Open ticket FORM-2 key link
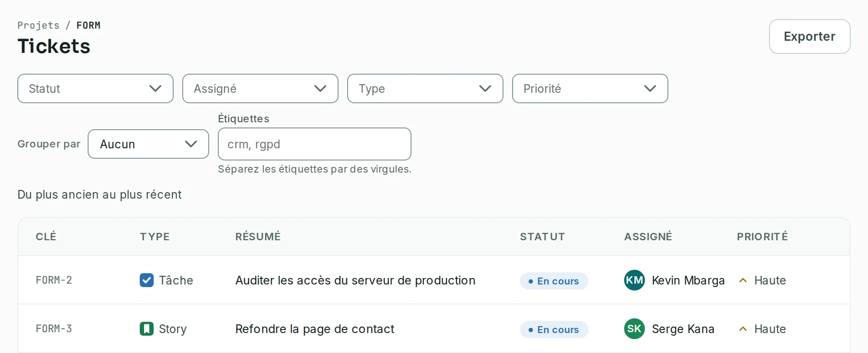 coord(54,280)
